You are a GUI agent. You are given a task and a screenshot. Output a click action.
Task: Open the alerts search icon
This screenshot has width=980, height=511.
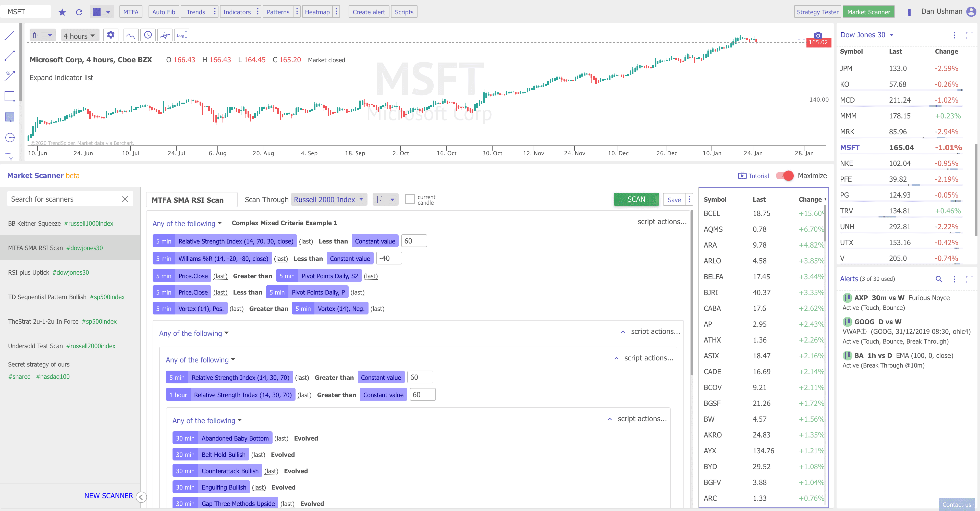[x=939, y=279]
